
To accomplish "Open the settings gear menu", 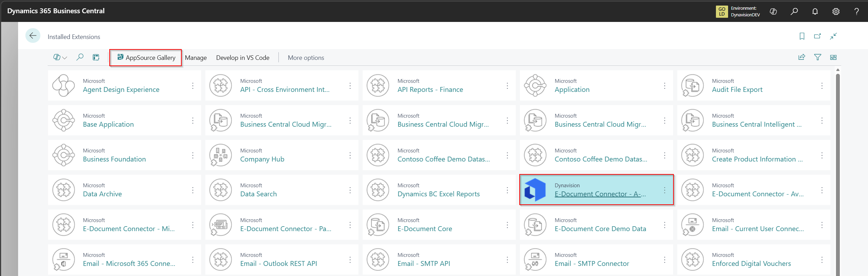I will [x=836, y=11].
